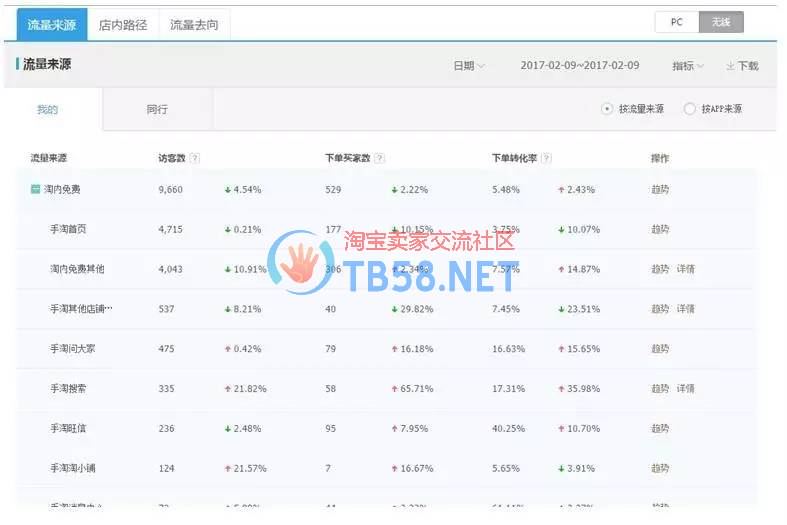
Task: Click help icon next to 下单转化率
Action: click(x=547, y=158)
